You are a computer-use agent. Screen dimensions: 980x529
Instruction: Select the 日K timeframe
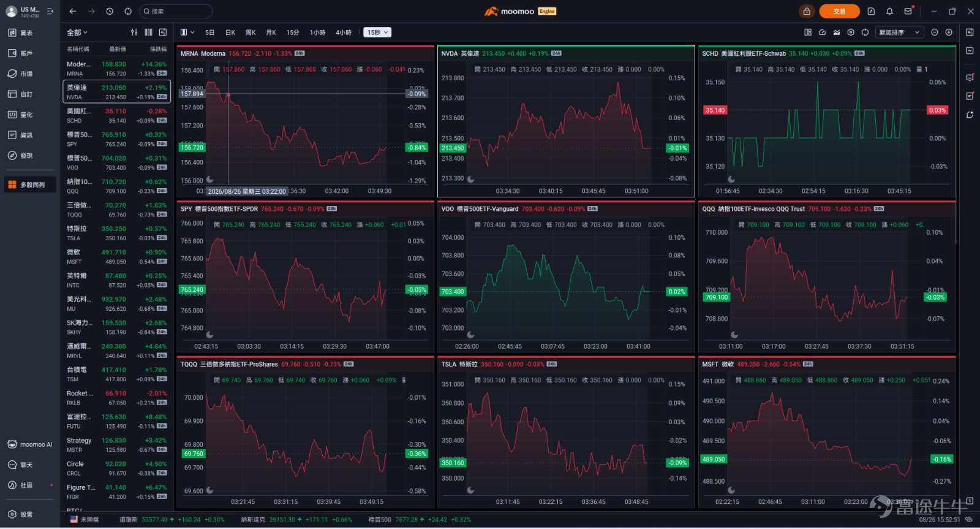click(x=230, y=32)
